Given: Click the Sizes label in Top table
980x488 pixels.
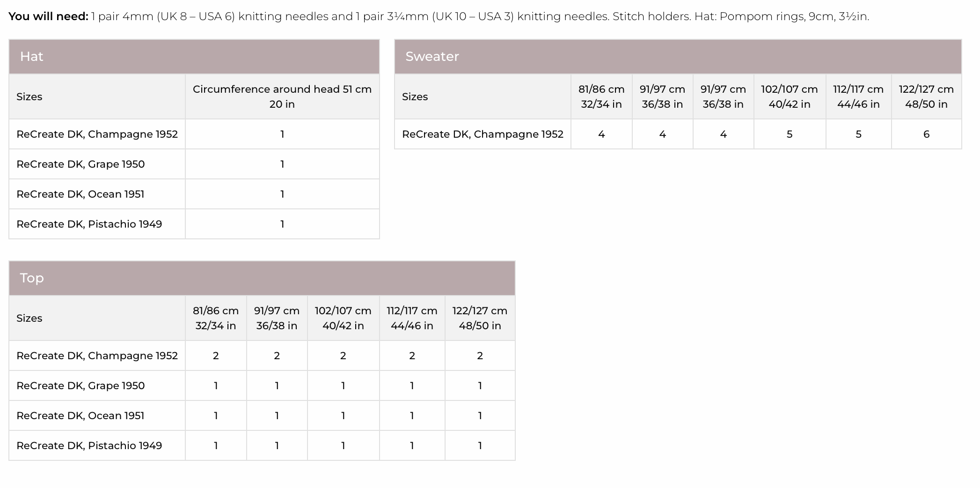Looking at the screenshot, I should [29, 318].
